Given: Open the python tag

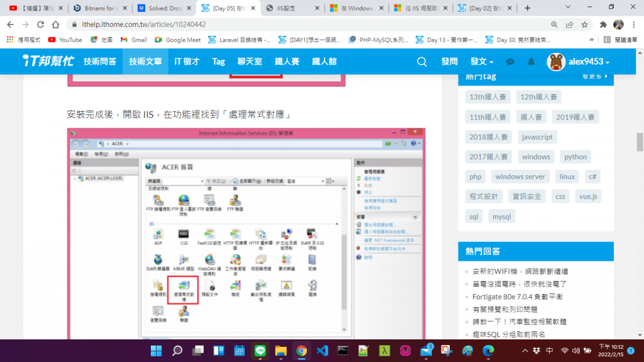Looking at the screenshot, I should point(575,156).
